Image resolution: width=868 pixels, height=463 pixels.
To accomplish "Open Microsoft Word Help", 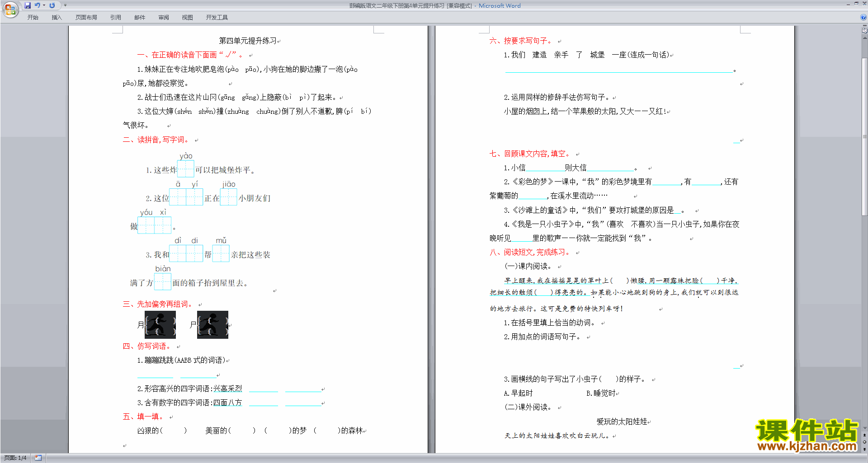I will point(863,17).
